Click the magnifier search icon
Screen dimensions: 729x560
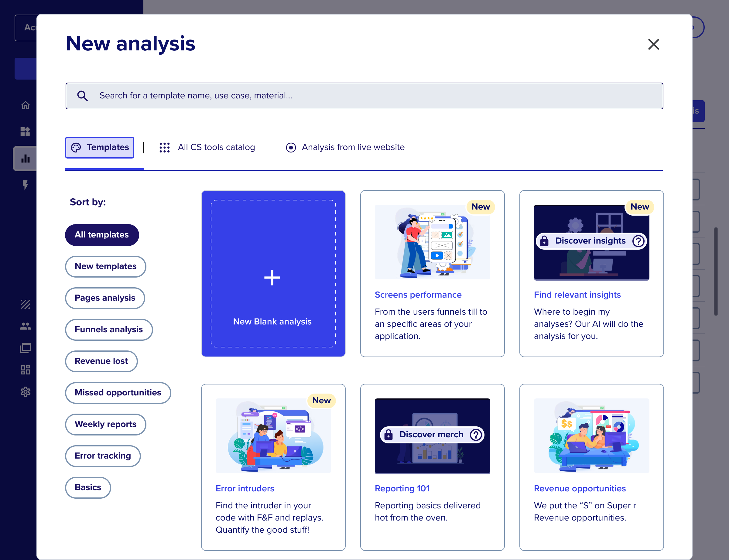click(82, 96)
